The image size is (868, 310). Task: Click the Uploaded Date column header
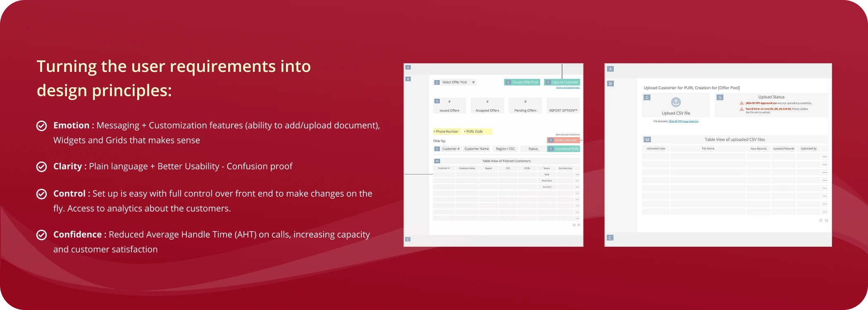pos(656,148)
